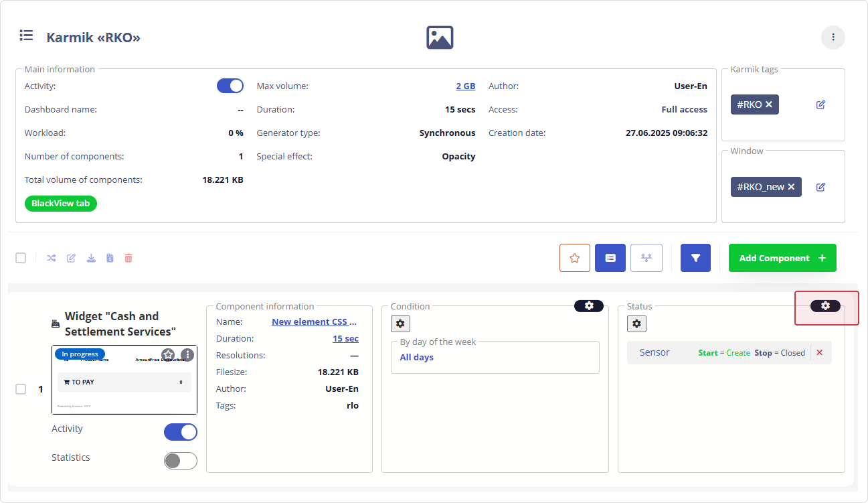Image resolution: width=868 pixels, height=503 pixels.
Task: Check the component row checkbox
Action: [20, 388]
